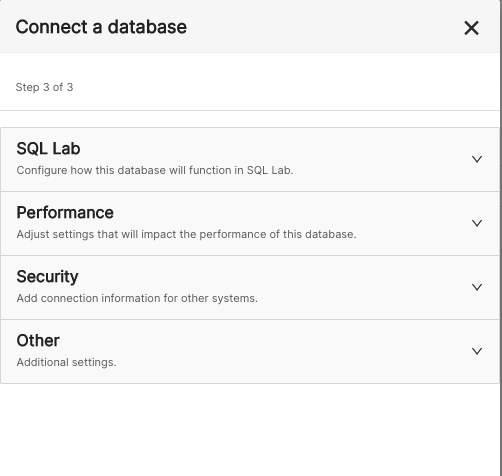Click the Other heading
The image size is (502, 476).
(x=38, y=340)
